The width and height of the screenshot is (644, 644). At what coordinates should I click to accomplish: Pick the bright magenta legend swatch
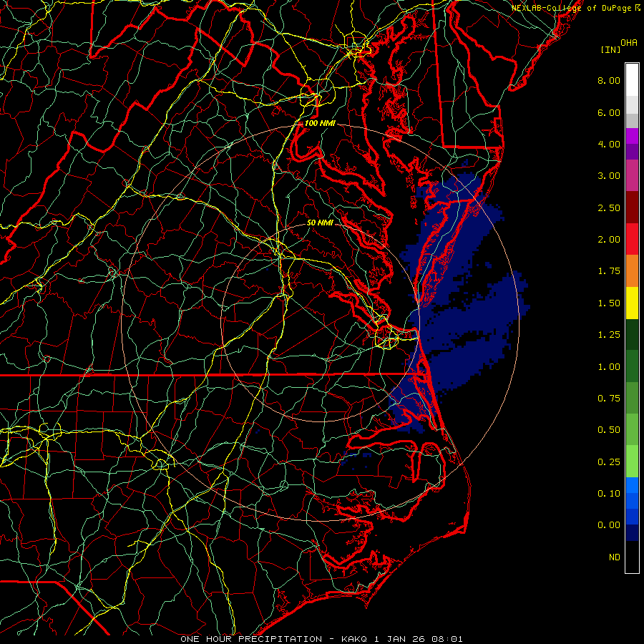(632, 136)
